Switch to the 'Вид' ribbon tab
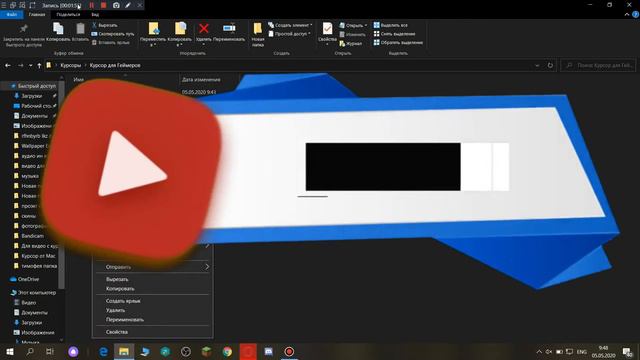This screenshot has height=360, width=640. pyautogui.click(x=95, y=15)
